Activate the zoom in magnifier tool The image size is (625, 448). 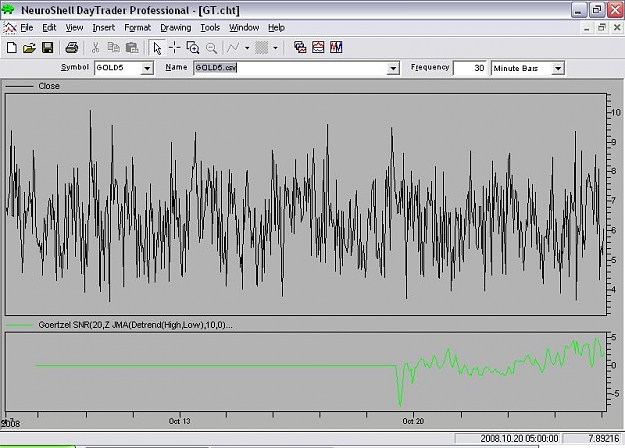coord(193,48)
